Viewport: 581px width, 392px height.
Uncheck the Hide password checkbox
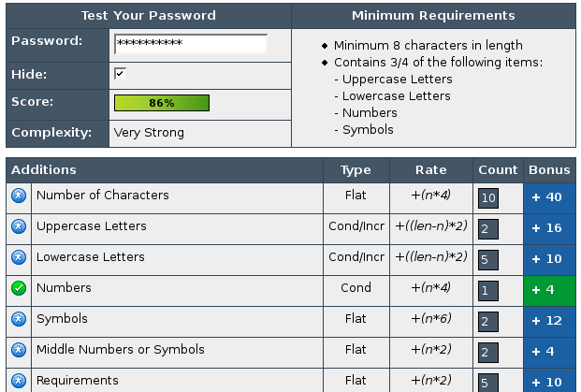tap(120, 73)
